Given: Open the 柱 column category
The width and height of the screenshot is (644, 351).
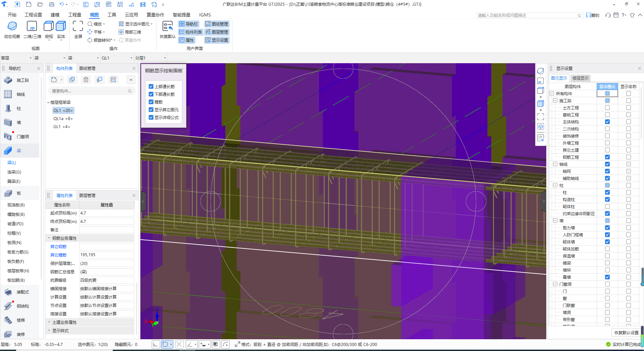Looking at the screenshot, I should point(20,109).
